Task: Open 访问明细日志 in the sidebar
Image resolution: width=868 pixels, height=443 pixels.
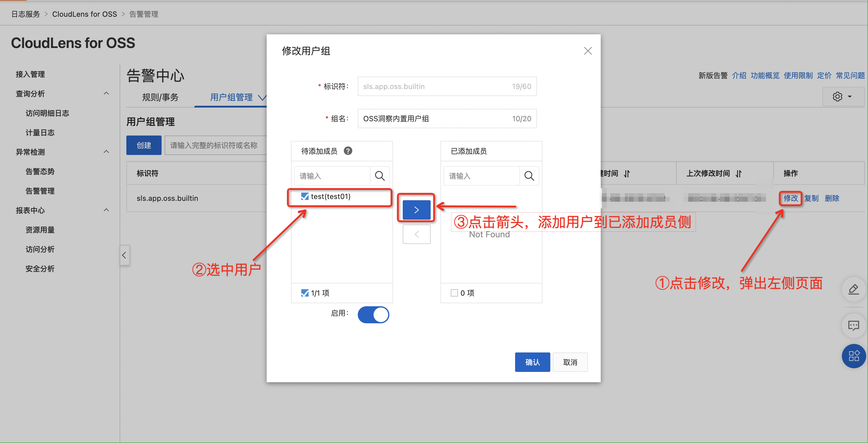Action: (x=47, y=113)
